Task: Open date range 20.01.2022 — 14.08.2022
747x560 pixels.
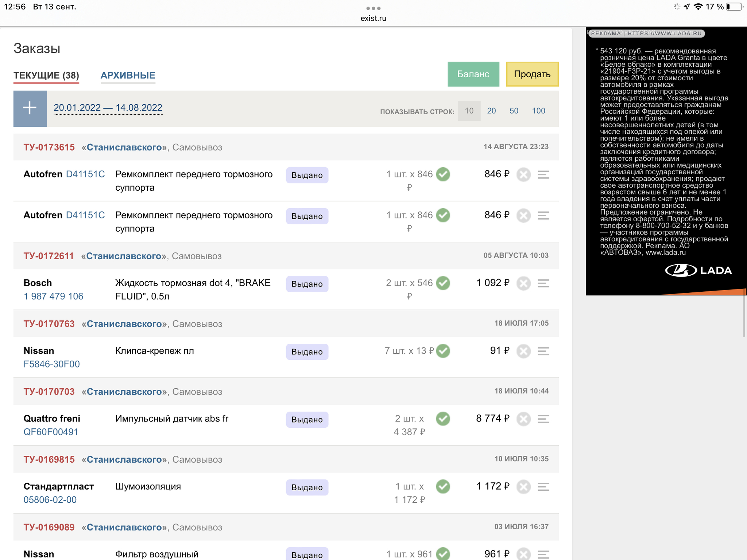Action: point(108,108)
